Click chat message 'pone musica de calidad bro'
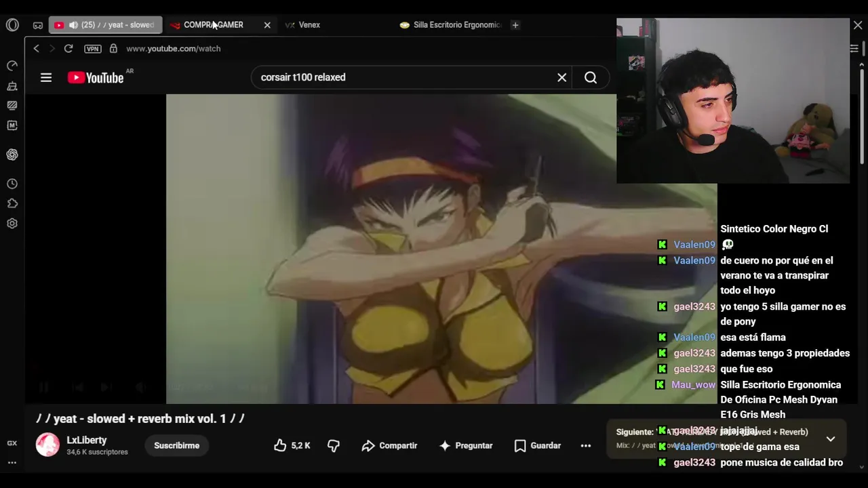 click(781, 463)
